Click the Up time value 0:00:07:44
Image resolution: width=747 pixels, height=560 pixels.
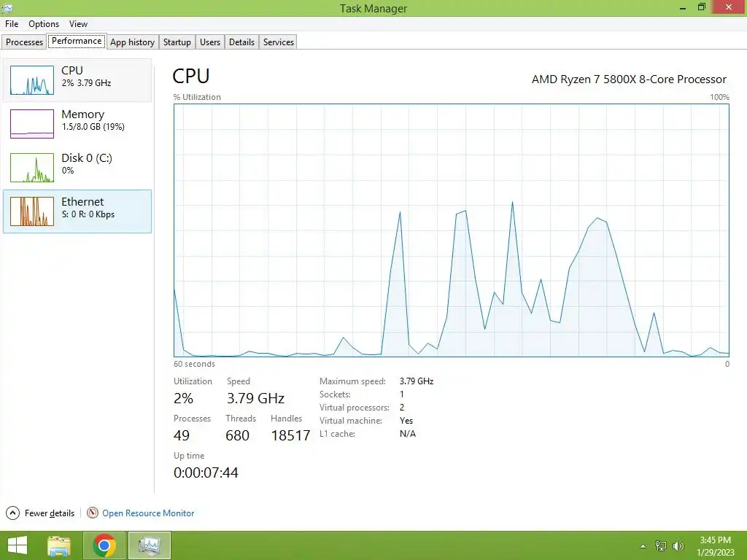click(x=206, y=472)
